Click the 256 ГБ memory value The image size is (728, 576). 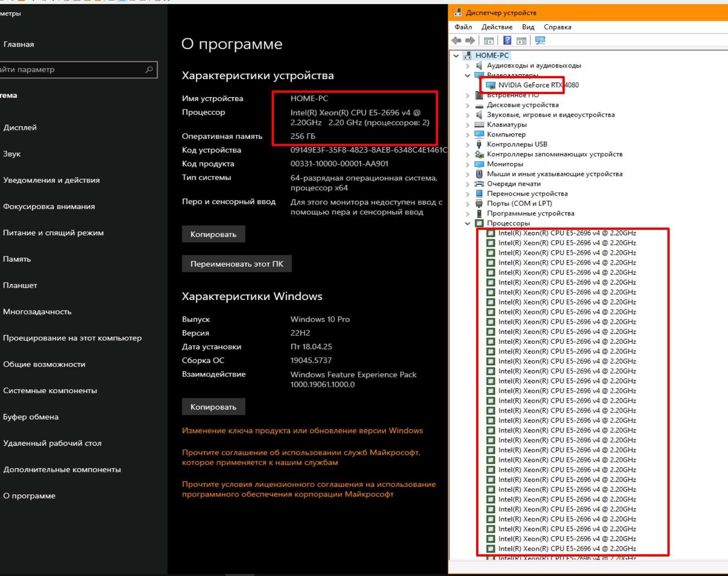tap(303, 136)
